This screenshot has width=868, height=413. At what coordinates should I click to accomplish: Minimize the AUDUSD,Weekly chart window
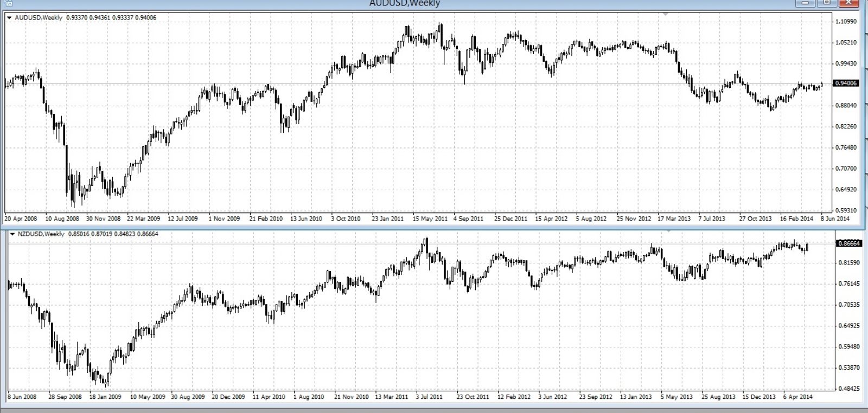click(x=806, y=3)
